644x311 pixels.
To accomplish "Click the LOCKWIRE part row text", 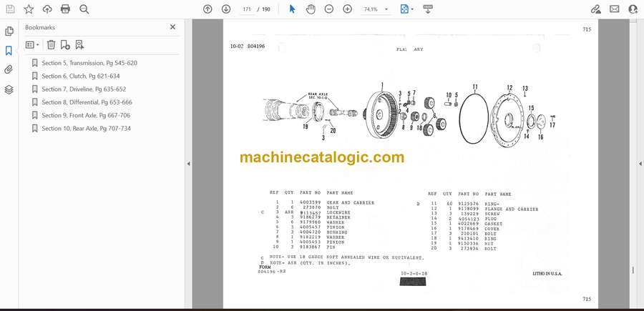I will [x=339, y=212].
